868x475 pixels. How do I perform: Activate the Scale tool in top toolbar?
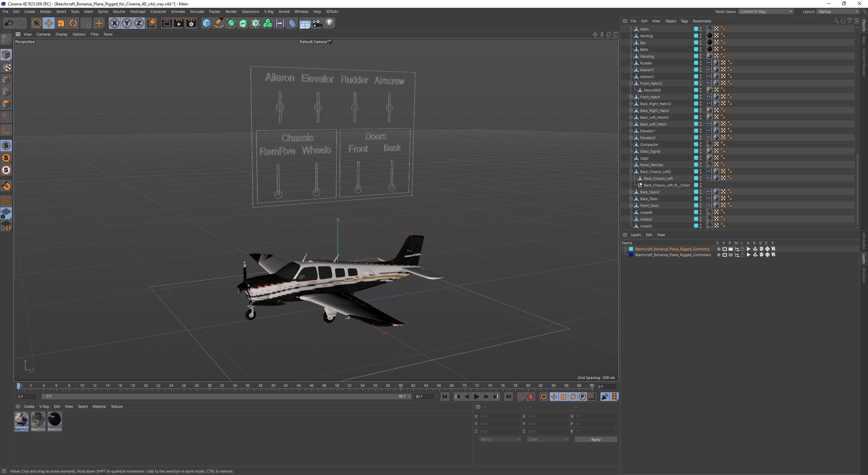[61, 23]
